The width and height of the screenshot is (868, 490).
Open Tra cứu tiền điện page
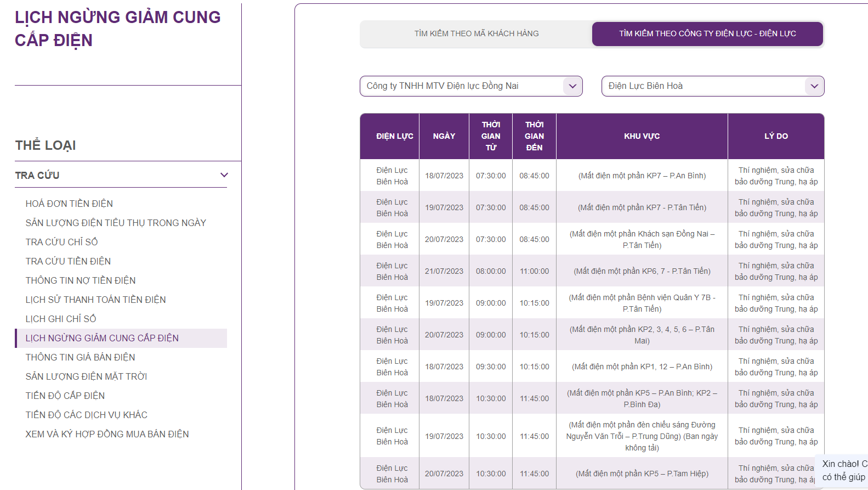[x=68, y=261]
